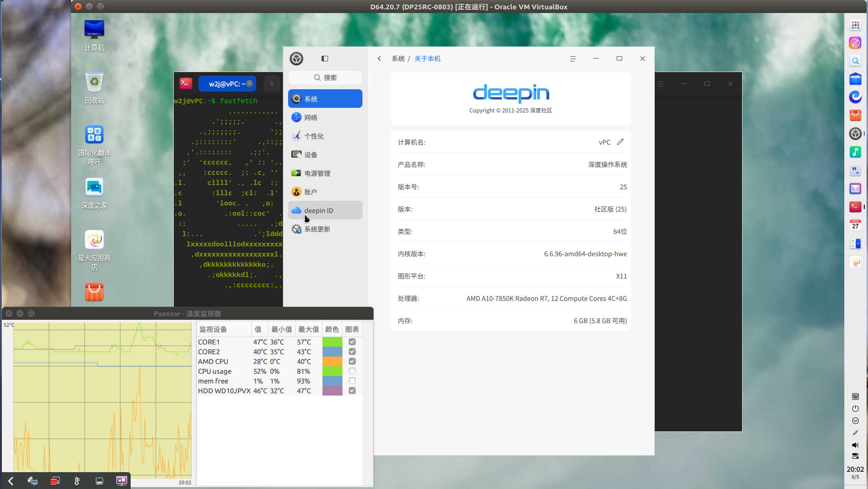Click the 最大值 column header in Psensor
Image resolution: width=868 pixels, height=489 pixels.
309,329
